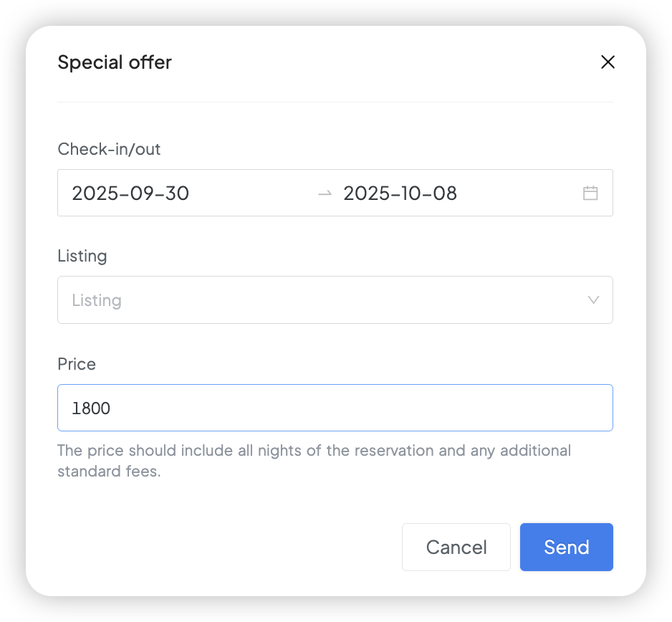Click the Listing dropdown chevron arrow

tap(593, 300)
